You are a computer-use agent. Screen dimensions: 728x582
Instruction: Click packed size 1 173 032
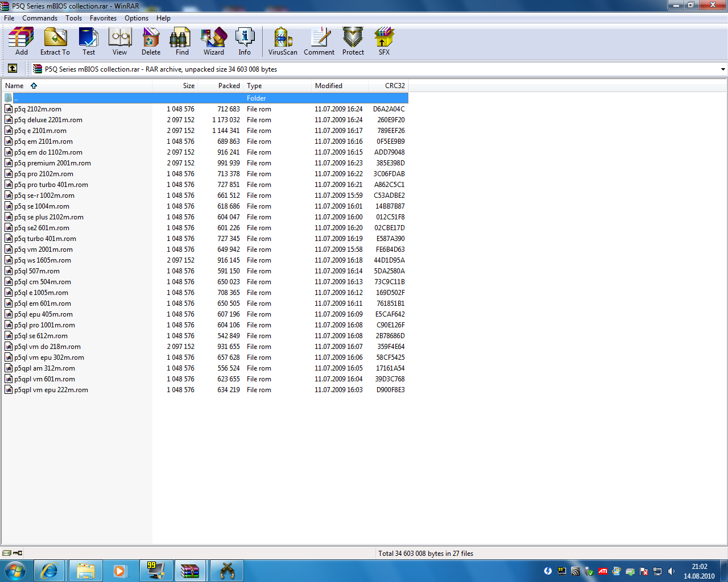(226, 120)
